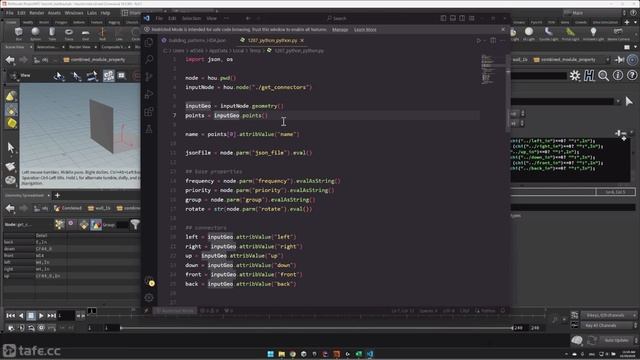
Task: Open VS Code Testing flask icon
Action: [149, 129]
